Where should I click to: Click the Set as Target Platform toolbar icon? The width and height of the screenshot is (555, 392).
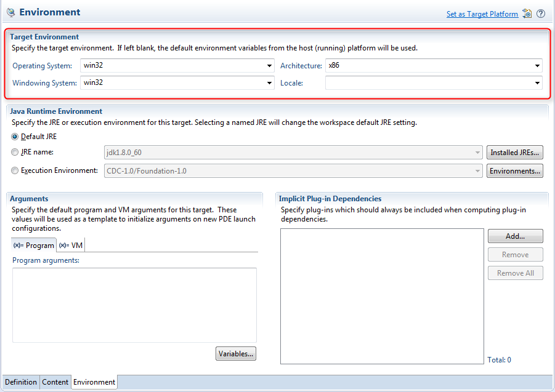pos(527,14)
